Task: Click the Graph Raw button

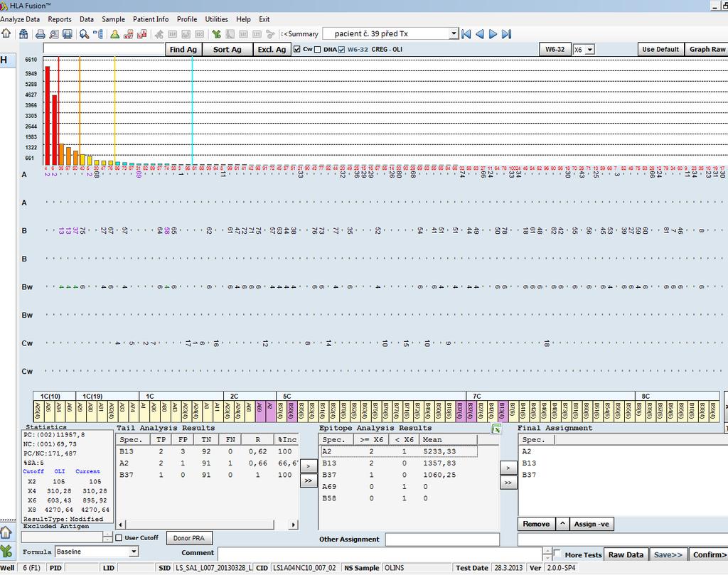Action: 707,49
